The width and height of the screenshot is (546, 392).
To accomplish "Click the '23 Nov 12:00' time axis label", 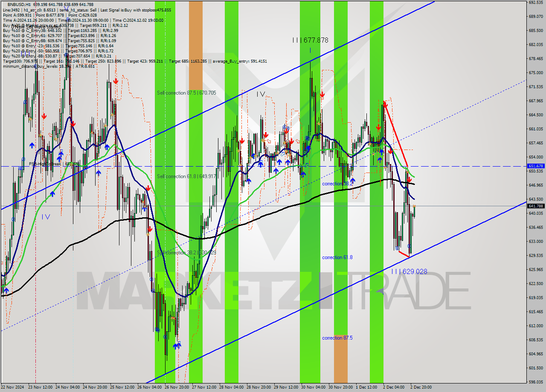I will pos(41,388).
